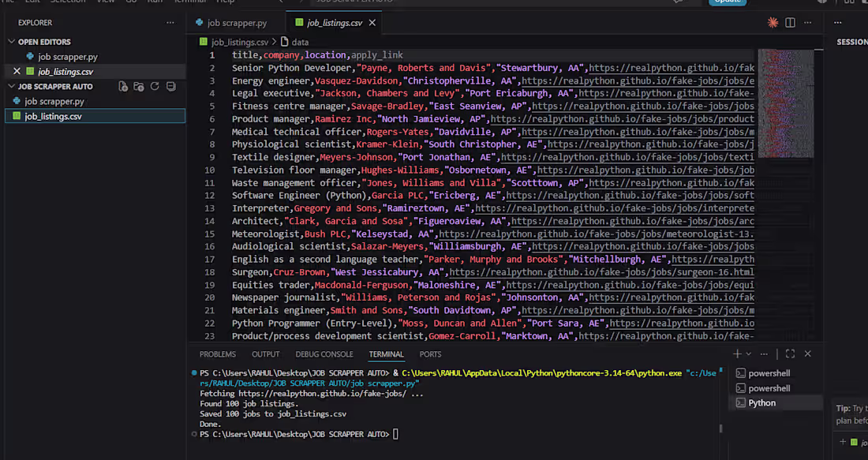Screen dimensions: 868x460
Task: Create a new file in JOB SCRAPPER AUTO
Action: coord(123,86)
